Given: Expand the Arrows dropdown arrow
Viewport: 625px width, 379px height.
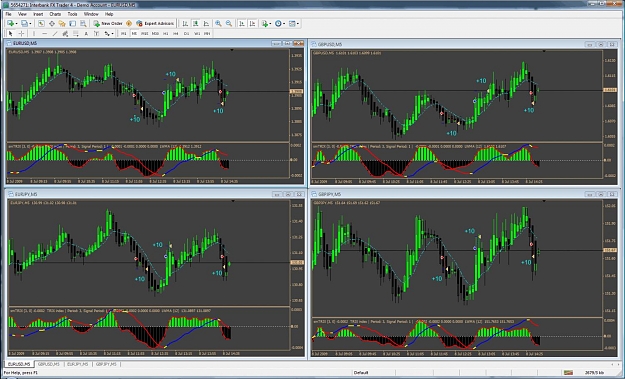Looking at the screenshot, I should pyautogui.click(x=112, y=33).
